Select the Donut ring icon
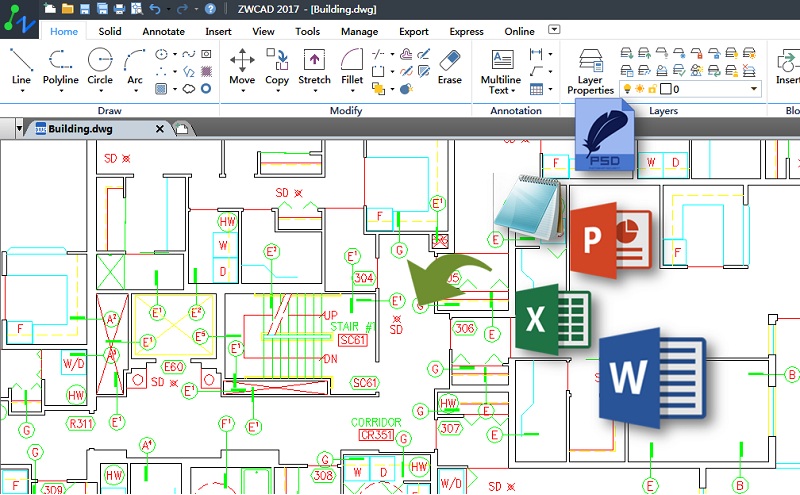 (x=206, y=89)
